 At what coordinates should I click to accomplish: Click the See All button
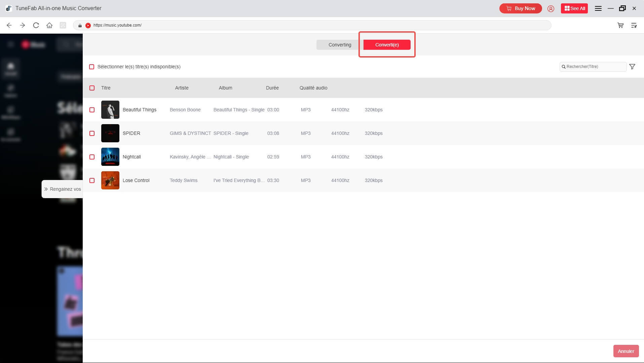[x=574, y=8]
